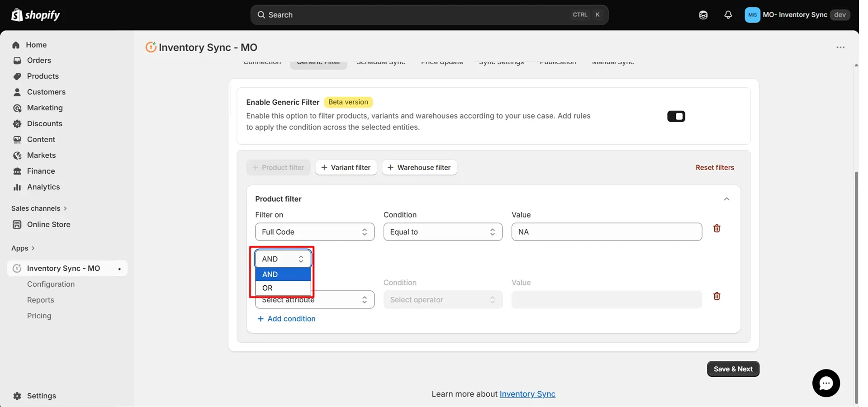The image size is (868, 407).
Task: Click Add condition link
Action: click(286, 319)
